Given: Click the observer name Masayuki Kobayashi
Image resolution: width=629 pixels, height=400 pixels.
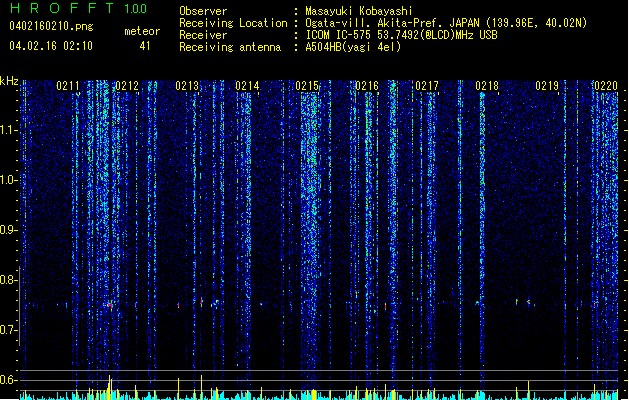Looking at the screenshot, I should click(359, 11).
